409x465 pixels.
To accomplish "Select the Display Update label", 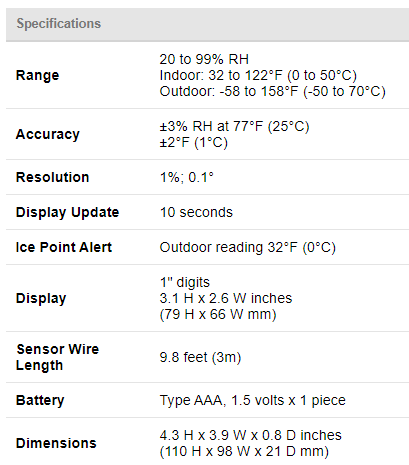I will (67, 213).
